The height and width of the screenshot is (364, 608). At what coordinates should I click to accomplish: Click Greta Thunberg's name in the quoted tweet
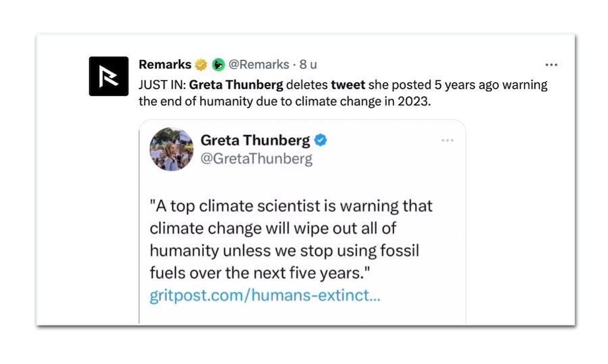click(x=255, y=140)
